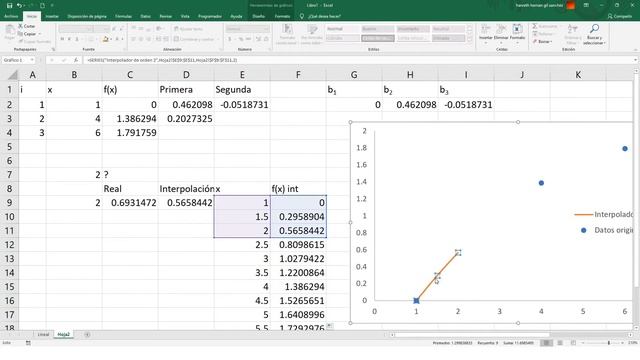This screenshot has height=360, width=640.
Task: Select the column E header
Action: pos(242,75)
